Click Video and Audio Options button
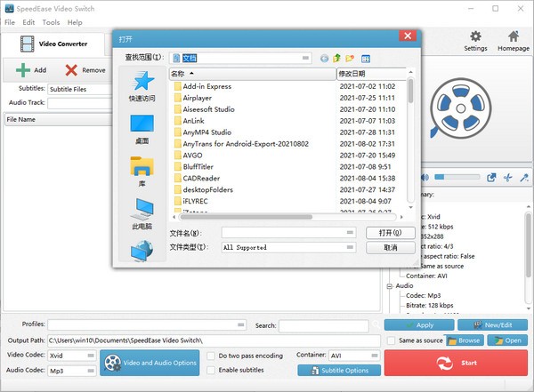The height and width of the screenshot is (392, 534). point(150,363)
